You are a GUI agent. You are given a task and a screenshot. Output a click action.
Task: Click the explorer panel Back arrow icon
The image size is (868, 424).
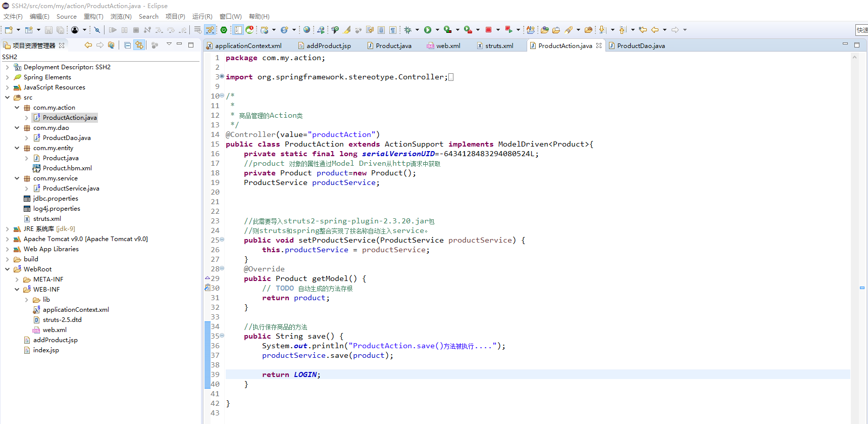tap(88, 45)
